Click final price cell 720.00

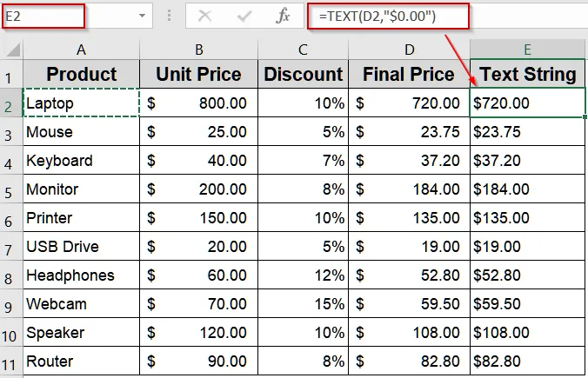409,103
